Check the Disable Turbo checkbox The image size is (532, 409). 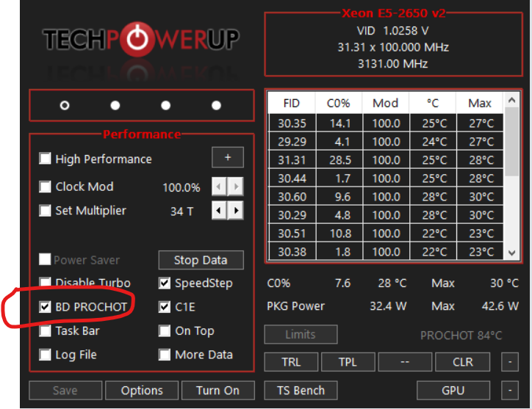pyautogui.click(x=45, y=283)
